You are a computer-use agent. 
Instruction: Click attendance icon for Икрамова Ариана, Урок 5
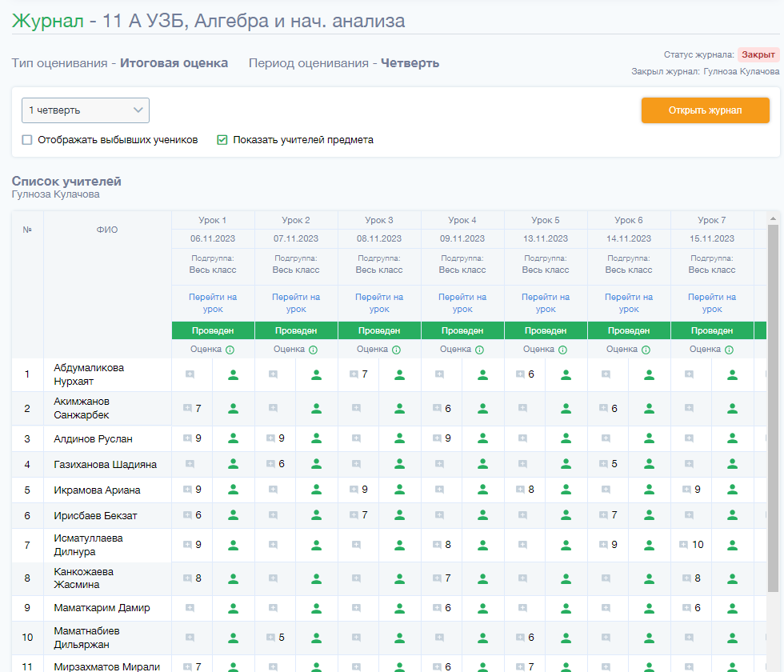point(566,490)
